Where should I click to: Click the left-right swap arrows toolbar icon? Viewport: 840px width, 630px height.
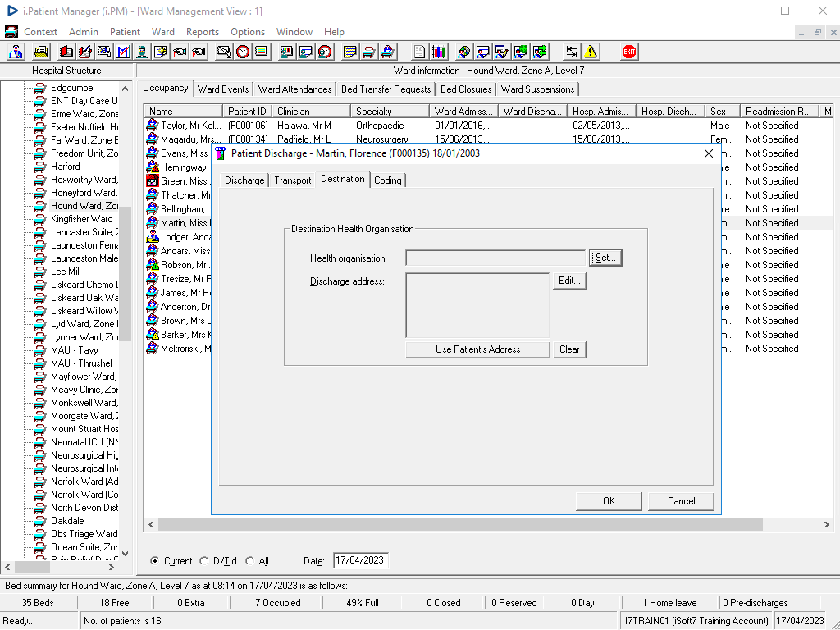(572, 52)
